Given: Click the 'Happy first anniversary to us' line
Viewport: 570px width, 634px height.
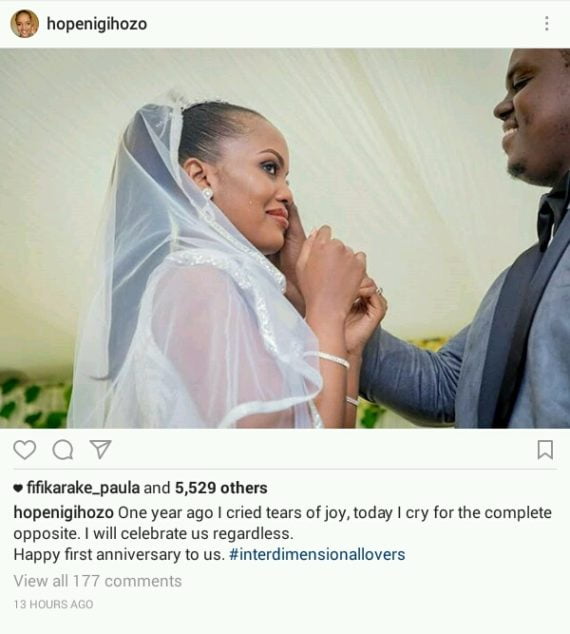Looking at the screenshot, I should pos(119,554).
